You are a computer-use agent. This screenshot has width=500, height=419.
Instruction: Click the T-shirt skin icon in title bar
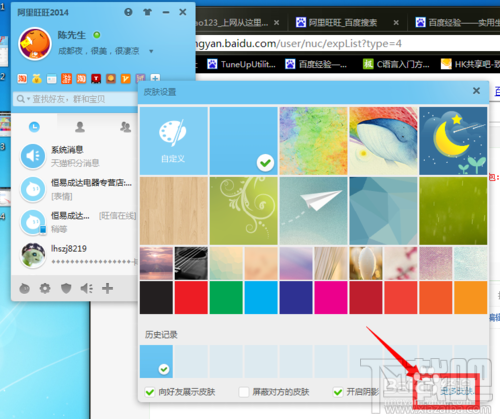pos(147,12)
